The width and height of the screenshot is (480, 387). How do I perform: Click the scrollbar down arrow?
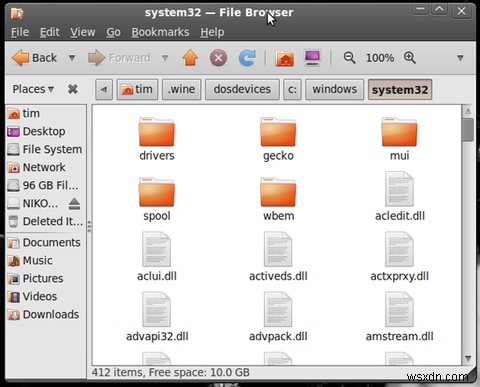468,359
